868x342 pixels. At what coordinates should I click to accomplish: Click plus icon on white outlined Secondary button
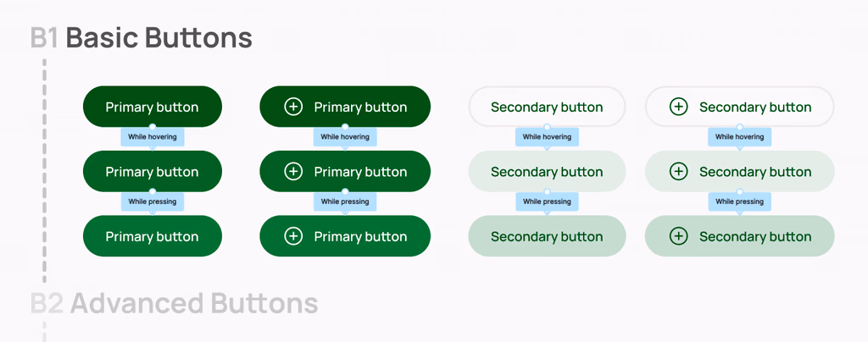point(678,107)
